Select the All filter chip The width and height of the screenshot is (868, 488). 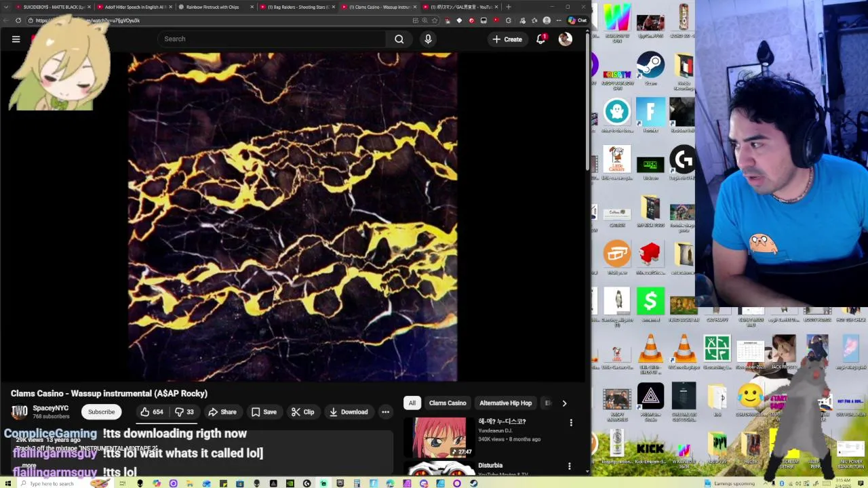tap(412, 403)
